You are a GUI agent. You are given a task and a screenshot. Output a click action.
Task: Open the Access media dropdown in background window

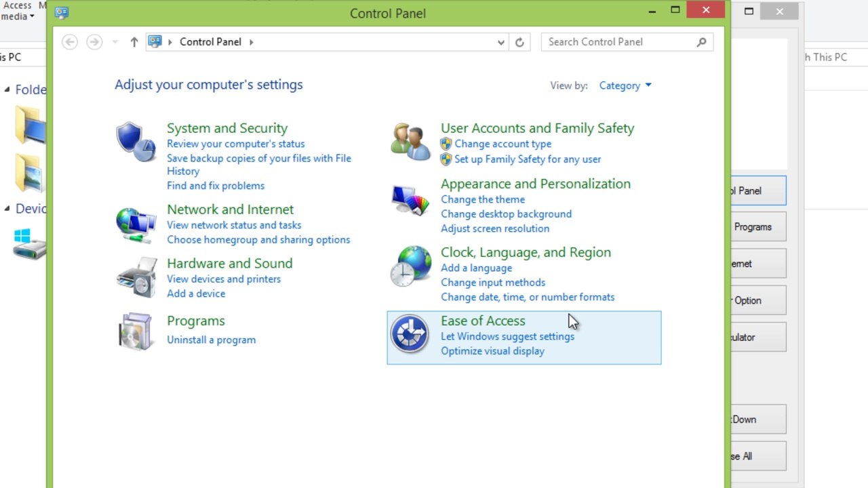click(x=18, y=11)
